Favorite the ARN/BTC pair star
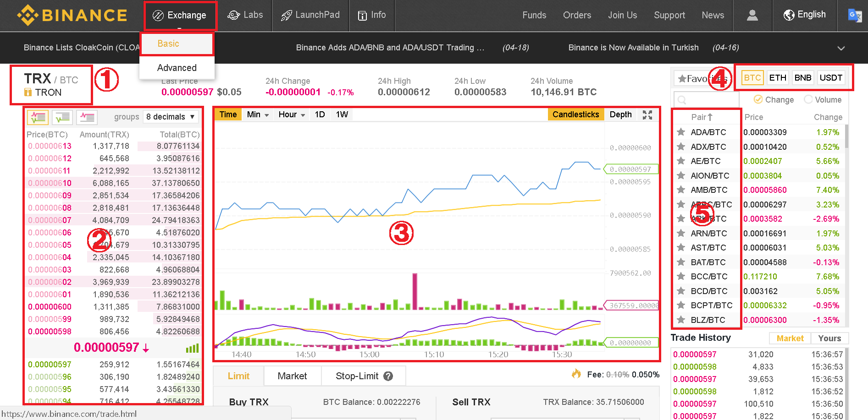868x420 pixels. tap(681, 233)
